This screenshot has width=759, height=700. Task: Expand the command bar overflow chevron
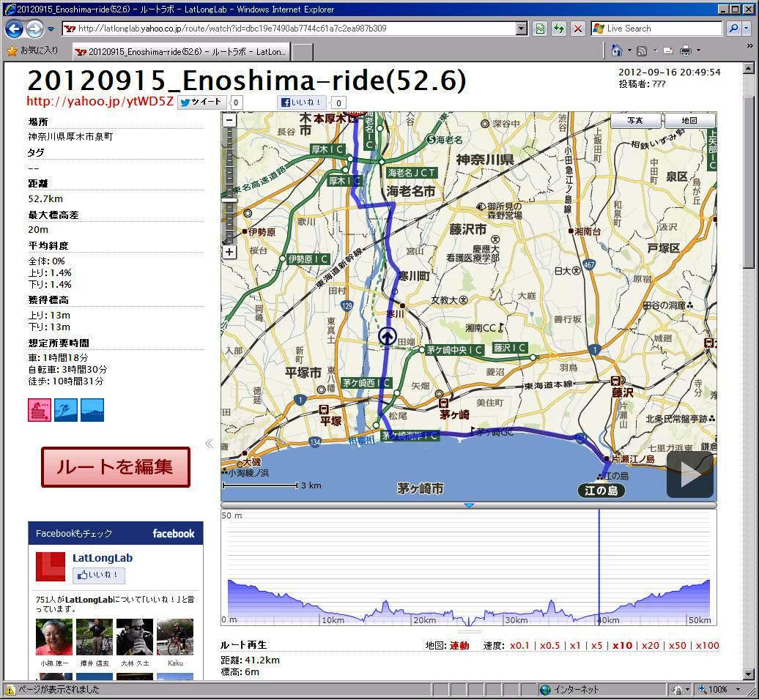tap(749, 46)
